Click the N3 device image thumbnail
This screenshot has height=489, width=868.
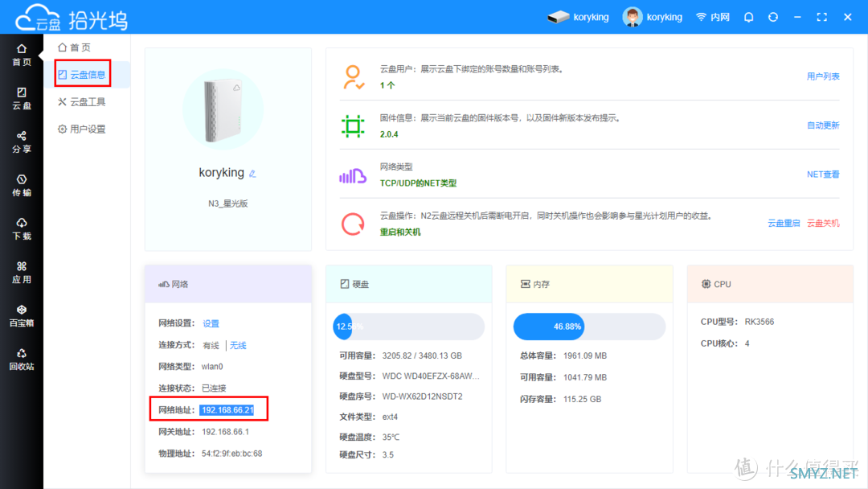point(223,110)
